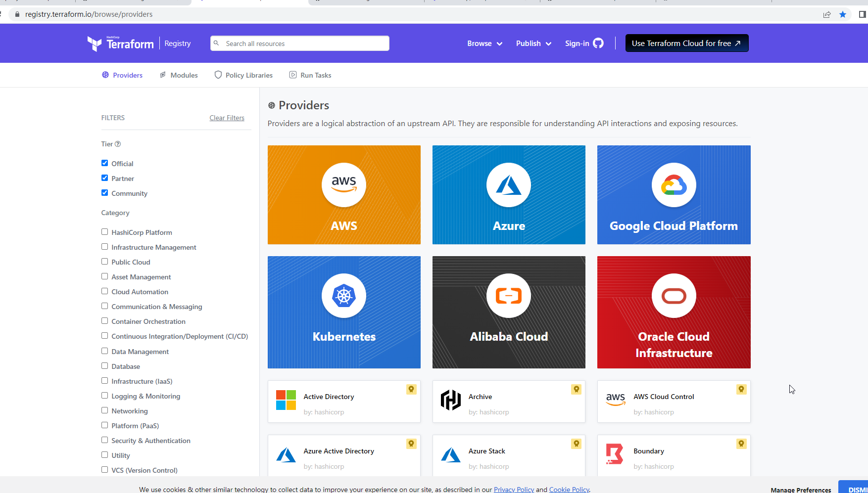Image resolution: width=868 pixels, height=493 pixels.
Task: Click the Manage Preferences button
Action: coord(801,490)
